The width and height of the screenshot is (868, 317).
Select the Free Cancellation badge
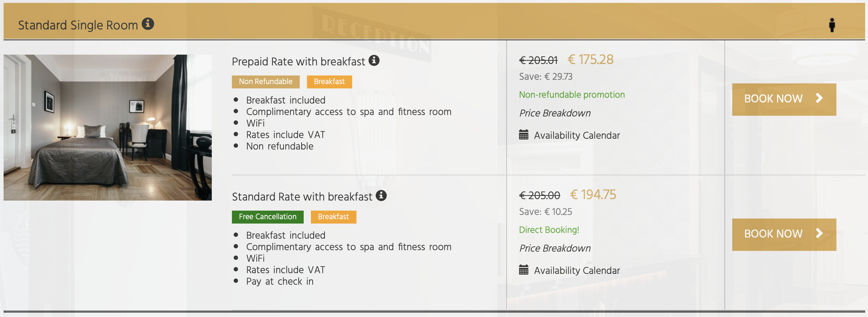click(x=267, y=217)
